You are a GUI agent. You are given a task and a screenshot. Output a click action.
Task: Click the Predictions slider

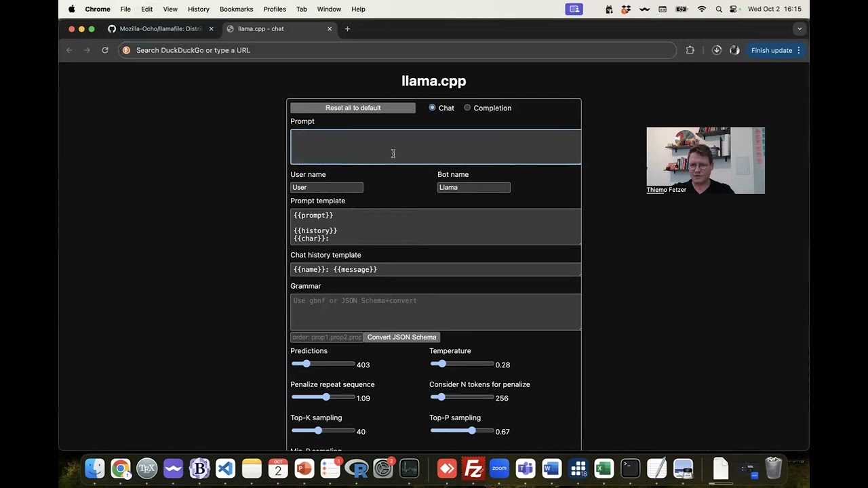[x=323, y=364]
